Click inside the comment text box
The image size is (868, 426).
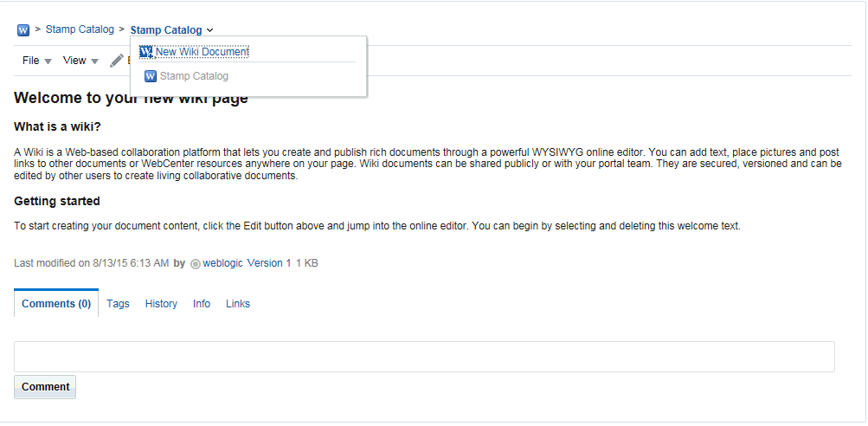pos(424,357)
